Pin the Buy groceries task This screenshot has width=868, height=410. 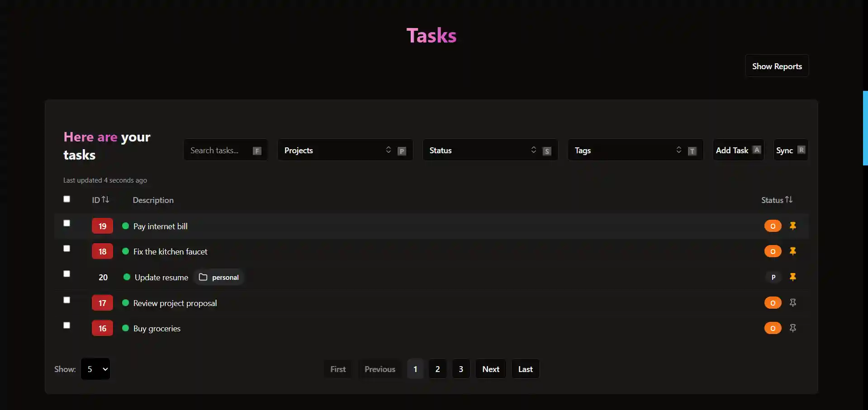(x=792, y=328)
